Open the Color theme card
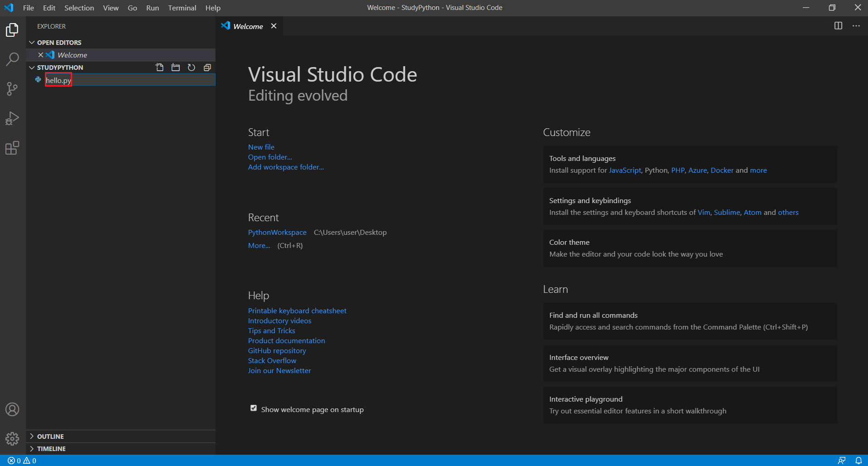Image resolution: width=868 pixels, height=466 pixels. click(x=691, y=248)
